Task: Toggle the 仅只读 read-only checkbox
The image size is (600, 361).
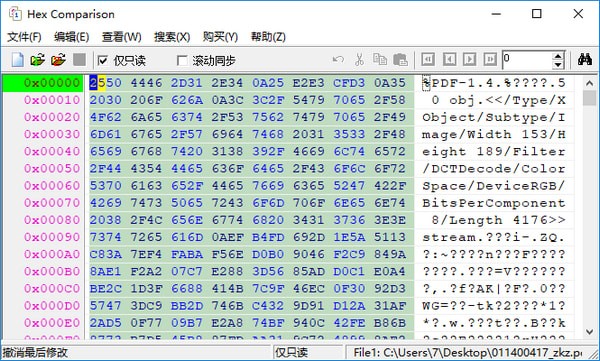Action: [102, 60]
